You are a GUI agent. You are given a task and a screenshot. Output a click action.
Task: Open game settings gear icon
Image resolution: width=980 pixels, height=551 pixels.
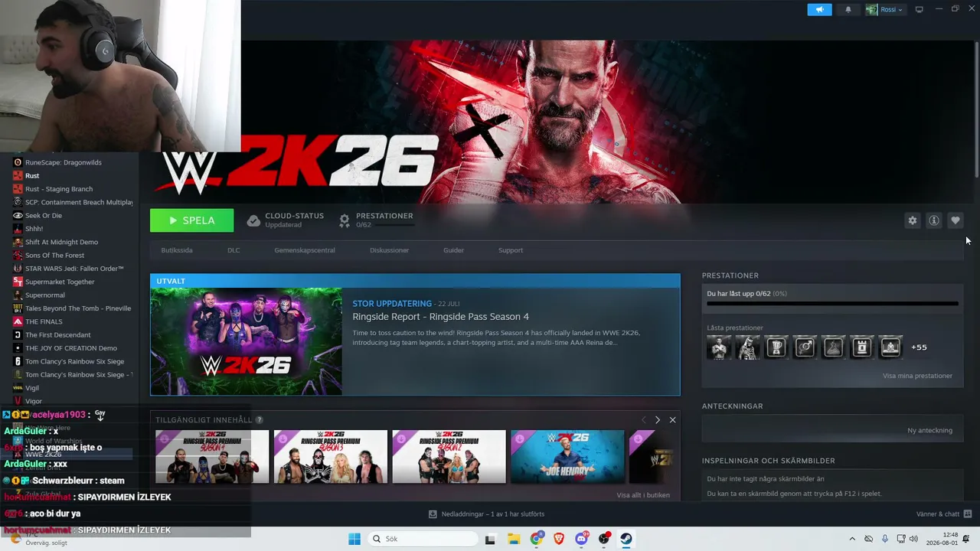(912, 220)
